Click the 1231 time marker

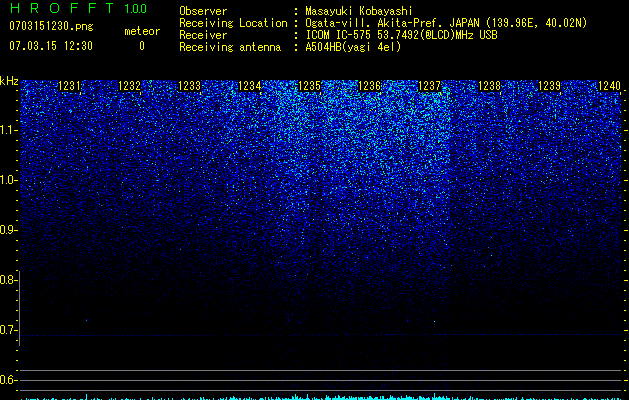tap(69, 86)
